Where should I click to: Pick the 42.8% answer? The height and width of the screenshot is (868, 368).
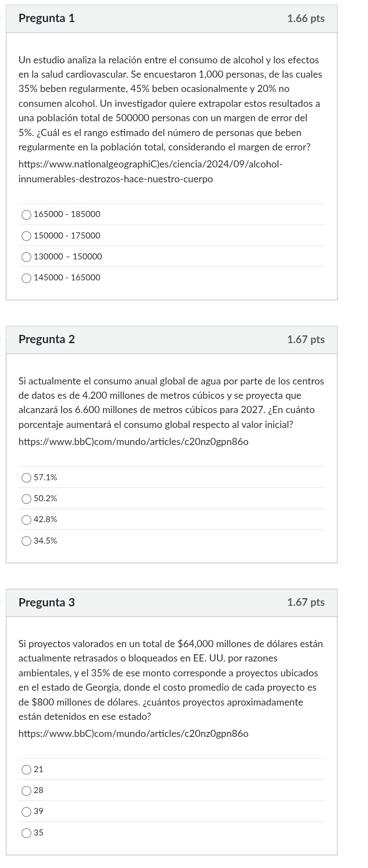[x=26, y=519]
